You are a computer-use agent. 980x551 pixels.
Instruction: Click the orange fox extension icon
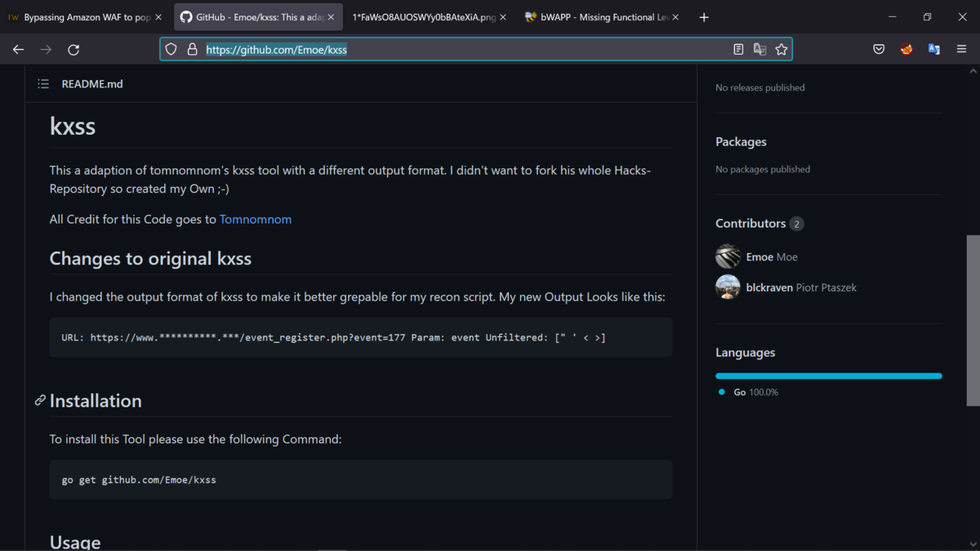click(x=906, y=50)
